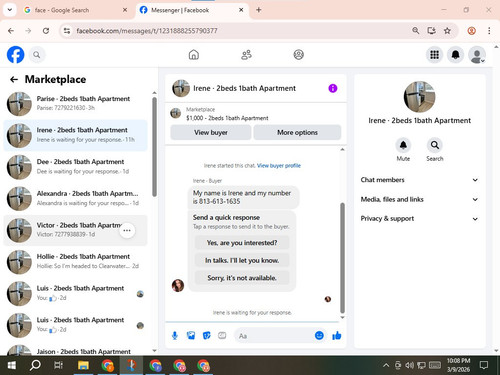Open the Jaison 2beds 1bath Apartment chat
The width and height of the screenshot is (500, 375).
click(x=75, y=350)
